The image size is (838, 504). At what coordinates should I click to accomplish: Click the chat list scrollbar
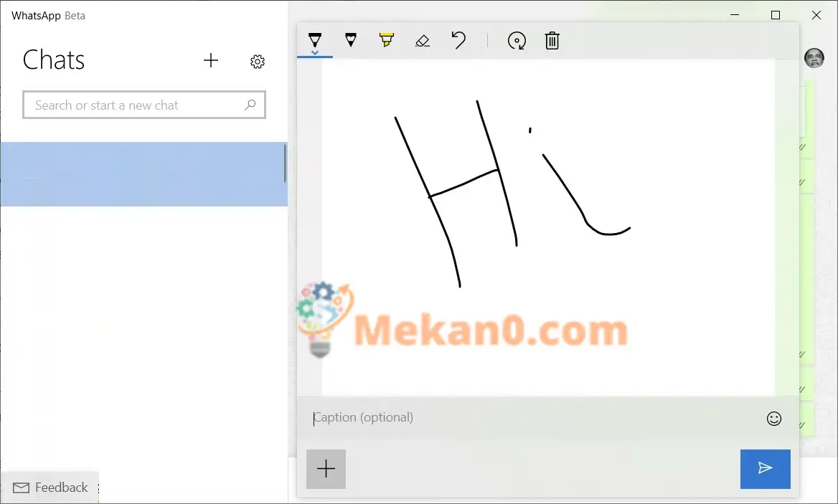point(285,163)
